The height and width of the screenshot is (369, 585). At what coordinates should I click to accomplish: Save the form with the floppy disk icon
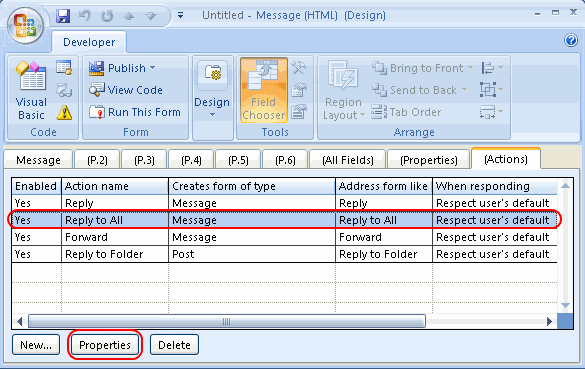63,16
